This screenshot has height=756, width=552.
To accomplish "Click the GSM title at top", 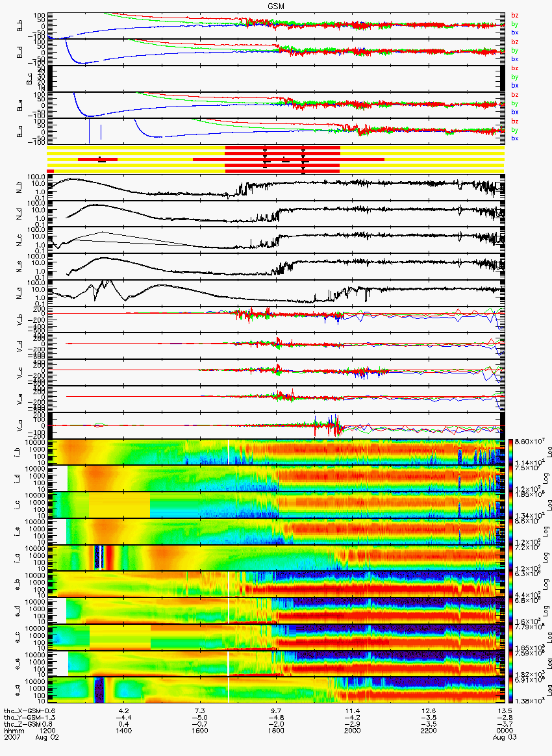I will point(276,6).
